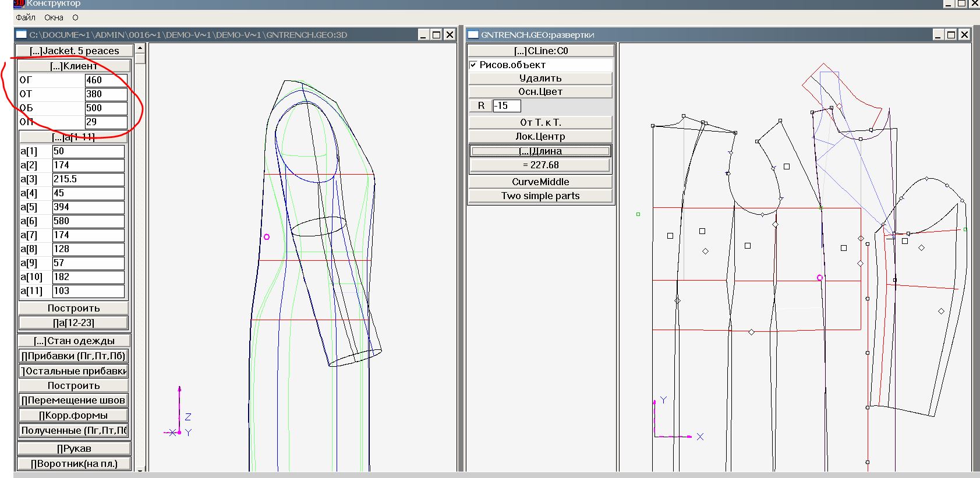Screen dimensions: 980x478
Task: Click the R input field showing -15
Action: (506, 106)
